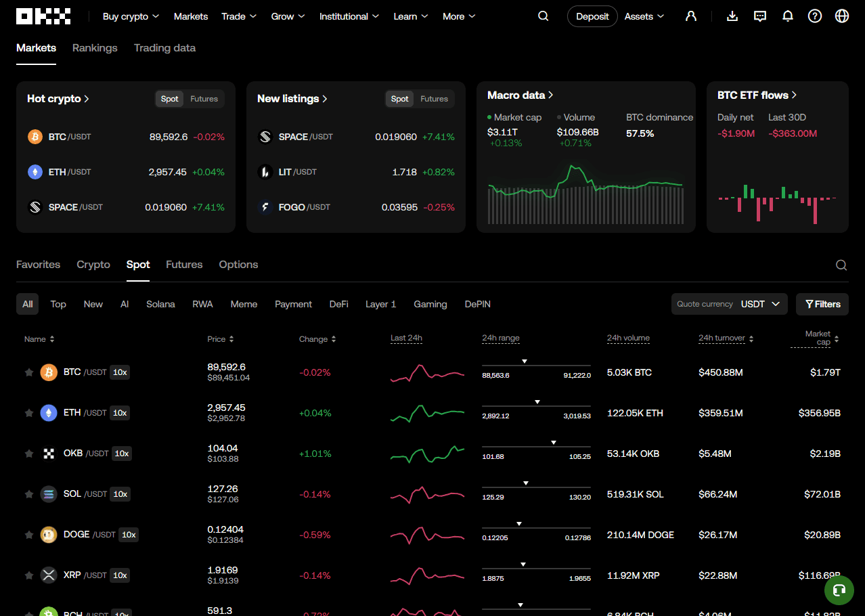The width and height of the screenshot is (865, 616).
Task: Favorite the OKB/USDT row star
Action: coord(29,454)
